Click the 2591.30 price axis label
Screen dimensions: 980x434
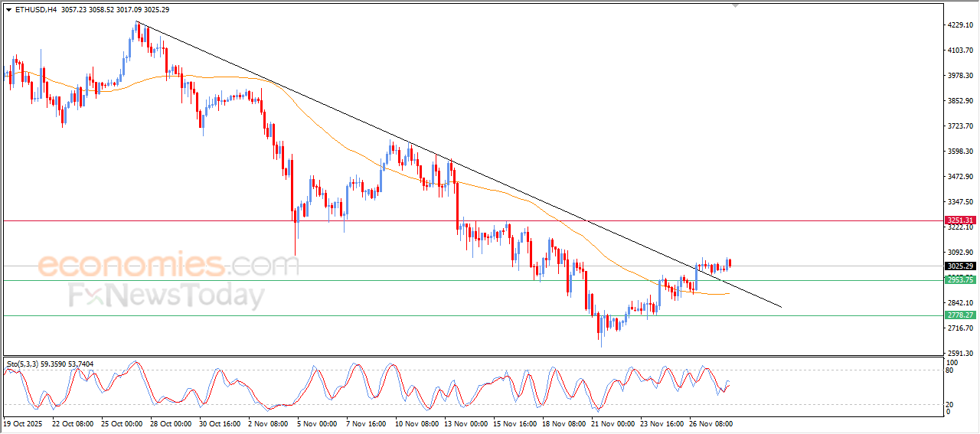[x=959, y=353]
